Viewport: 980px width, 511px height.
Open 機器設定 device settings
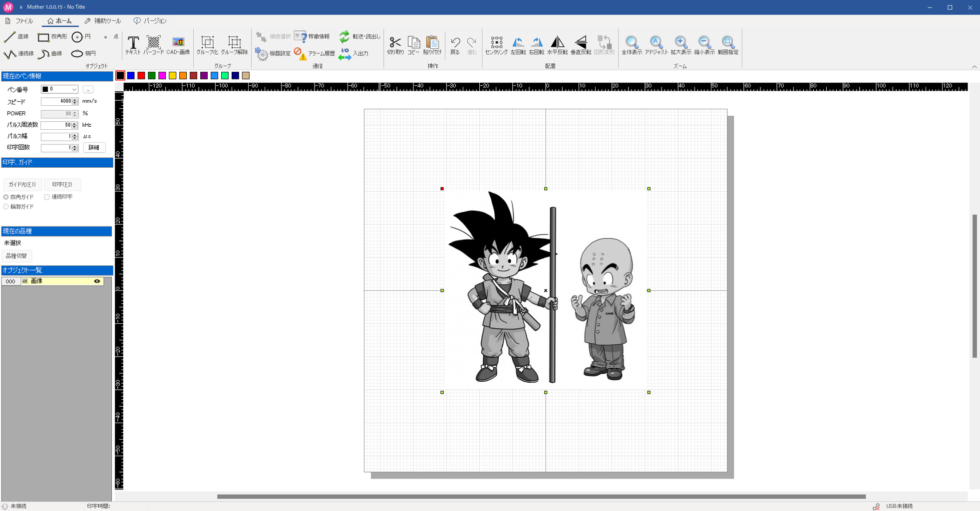coord(273,53)
